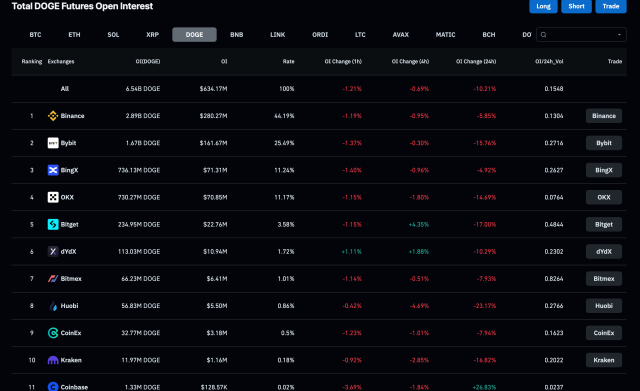
Task: Switch to the BCH tab
Action: 489,35
